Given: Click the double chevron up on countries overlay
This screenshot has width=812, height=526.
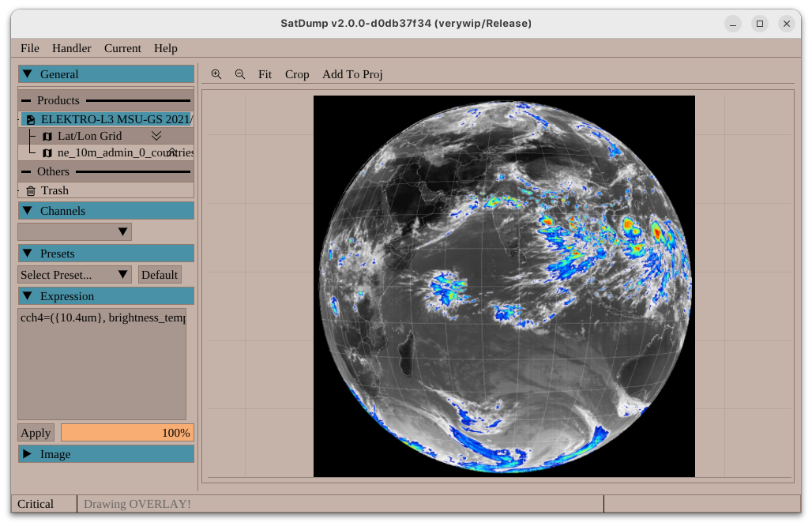Looking at the screenshot, I should pos(171,152).
